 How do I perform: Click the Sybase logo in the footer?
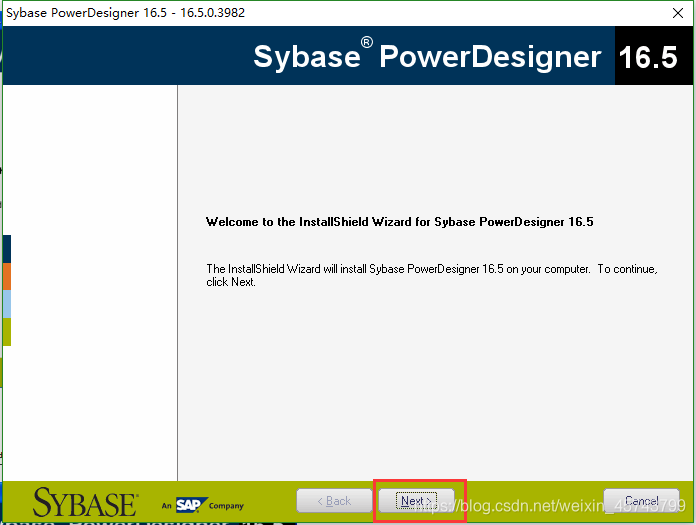pyautogui.click(x=85, y=503)
